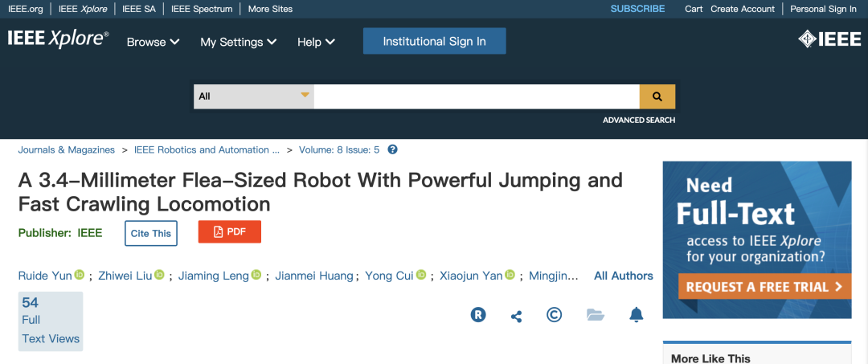
Task: Click the search magnifier button
Action: point(657,96)
